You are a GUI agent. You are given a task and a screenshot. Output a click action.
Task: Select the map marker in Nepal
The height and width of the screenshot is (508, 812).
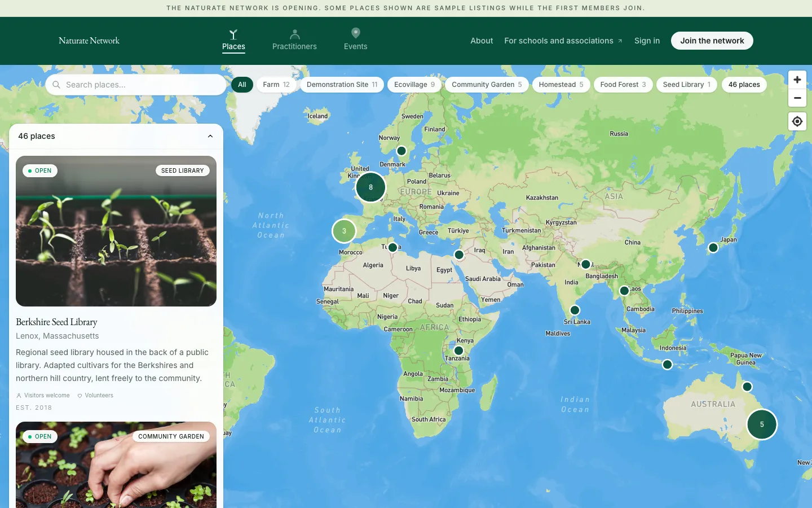pyautogui.click(x=586, y=264)
